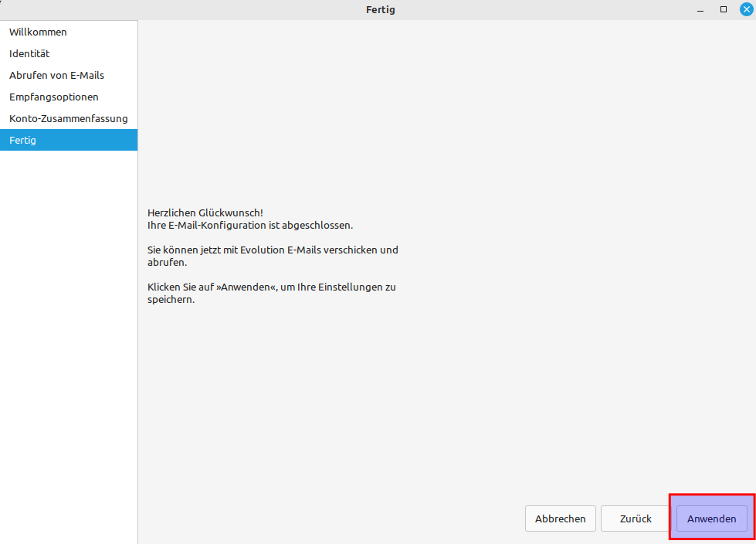
Task: Cancel setup with Abbrechen button
Action: (x=560, y=518)
